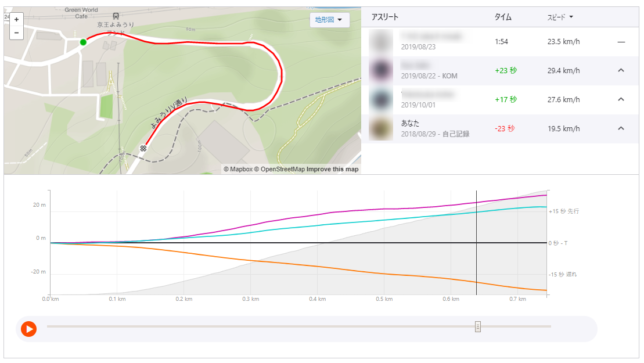Collapse the 2019/10/01 athlete row chevron
This screenshot has width=644, height=363.
(x=621, y=99)
